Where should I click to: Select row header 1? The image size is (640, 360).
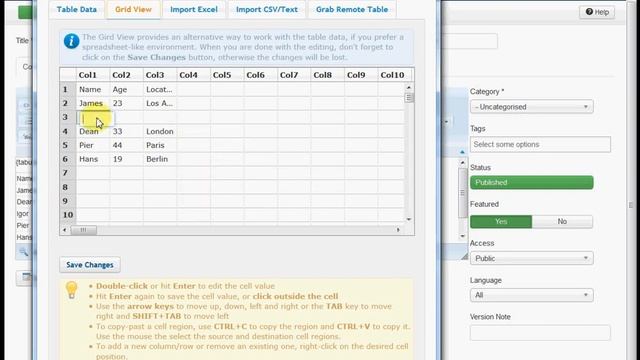tap(68, 89)
